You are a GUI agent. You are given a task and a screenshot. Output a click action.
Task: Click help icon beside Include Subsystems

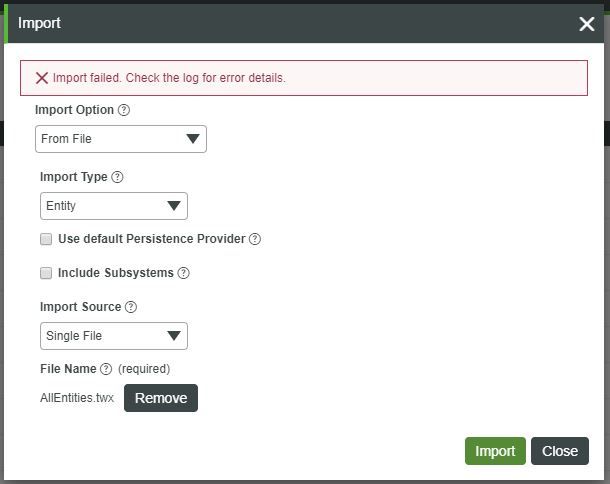point(183,273)
